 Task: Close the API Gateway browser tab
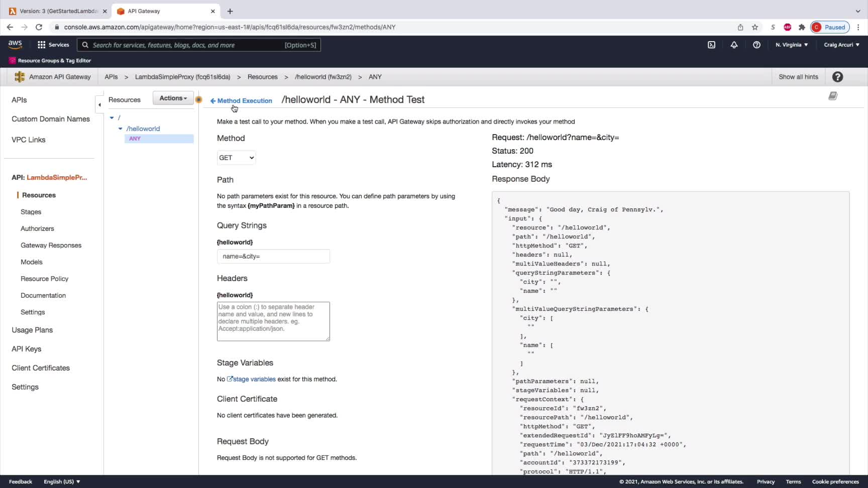click(213, 11)
